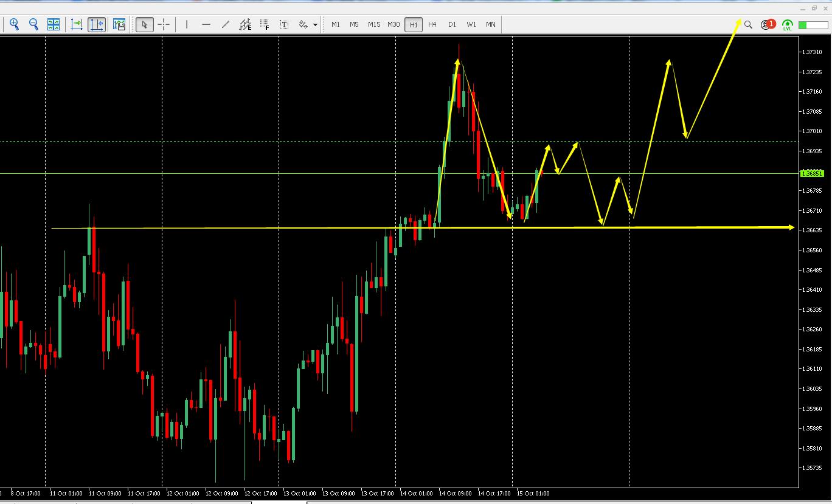This screenshot has width=832, height=504.
Task: Zoom out of the chart
Action: (34, 24)
